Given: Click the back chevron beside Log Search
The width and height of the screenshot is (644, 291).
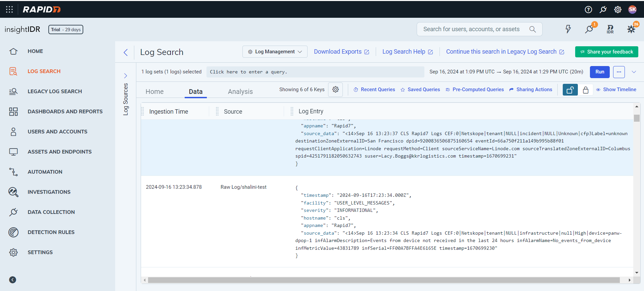Looking at the screenshot, I should click(126, 52).
